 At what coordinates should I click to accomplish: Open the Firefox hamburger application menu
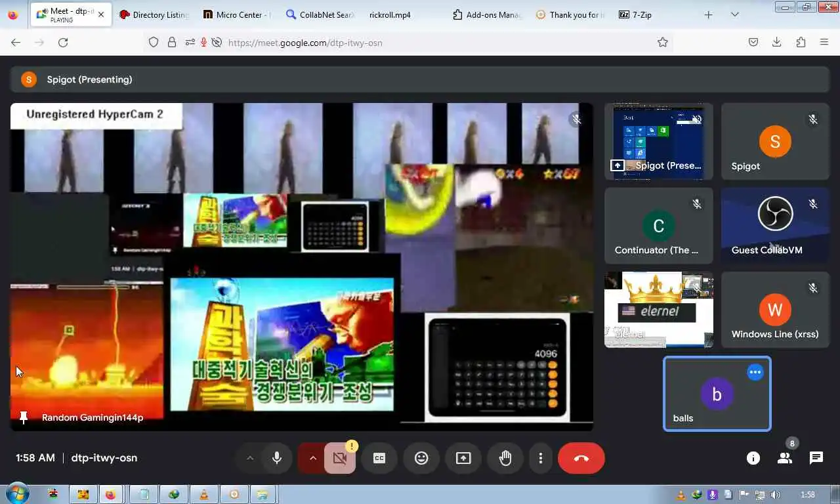pyautogui.click(x=824, y=42)
